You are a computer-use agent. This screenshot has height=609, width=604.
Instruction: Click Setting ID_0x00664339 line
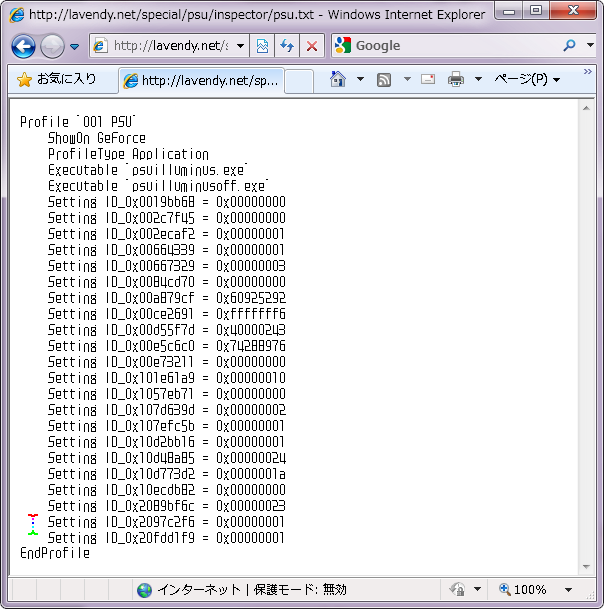(x=166, y=250)
